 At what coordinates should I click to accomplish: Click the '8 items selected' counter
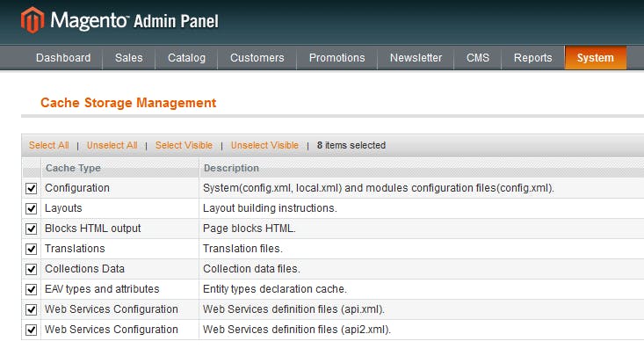coord(351,145)
